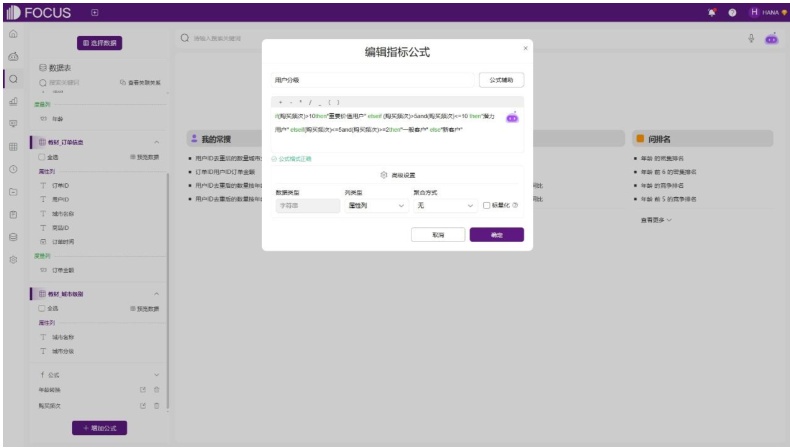Click the microphone voice search icon
This screenshot has width=790, height=448.
pos(751,38)
